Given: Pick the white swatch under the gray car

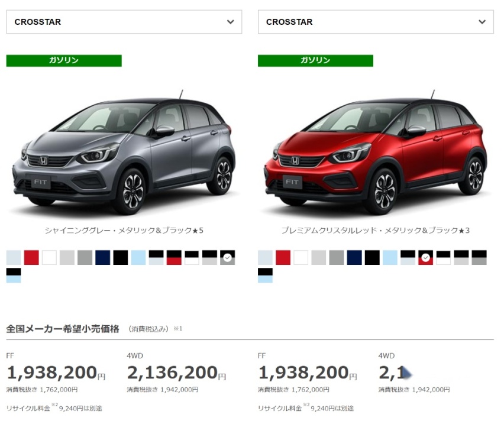Looking at the screenshot, I should pos(49,258).
